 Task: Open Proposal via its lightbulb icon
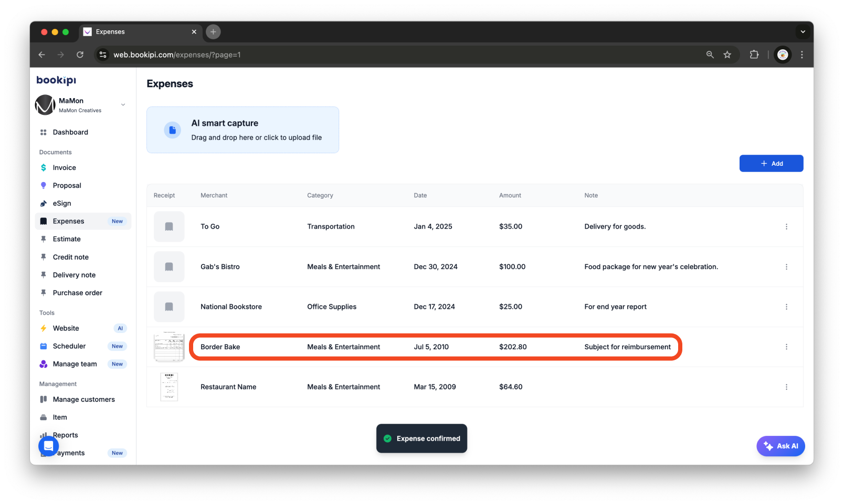point(43,185)
